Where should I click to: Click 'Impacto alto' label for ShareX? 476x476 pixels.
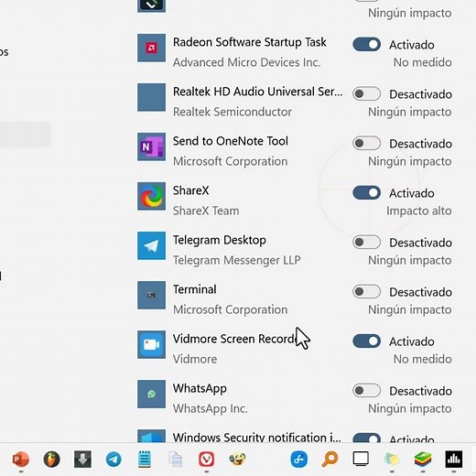419,211
